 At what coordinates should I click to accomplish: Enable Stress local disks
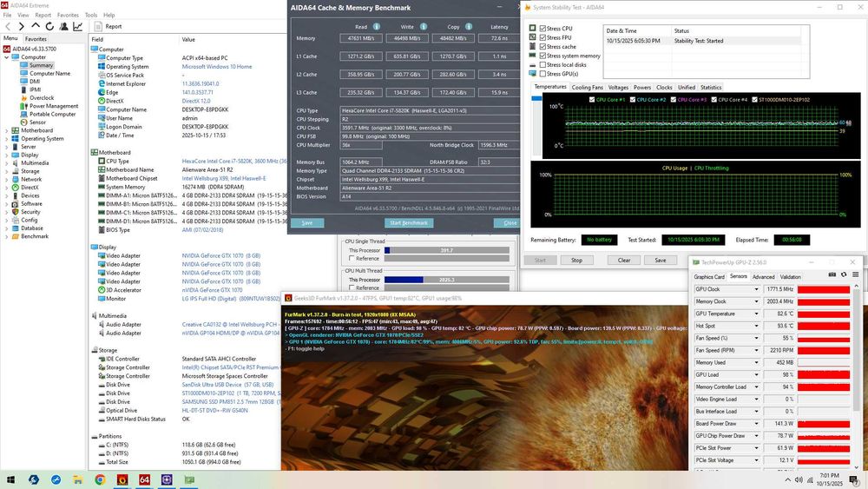click(543, 65)
